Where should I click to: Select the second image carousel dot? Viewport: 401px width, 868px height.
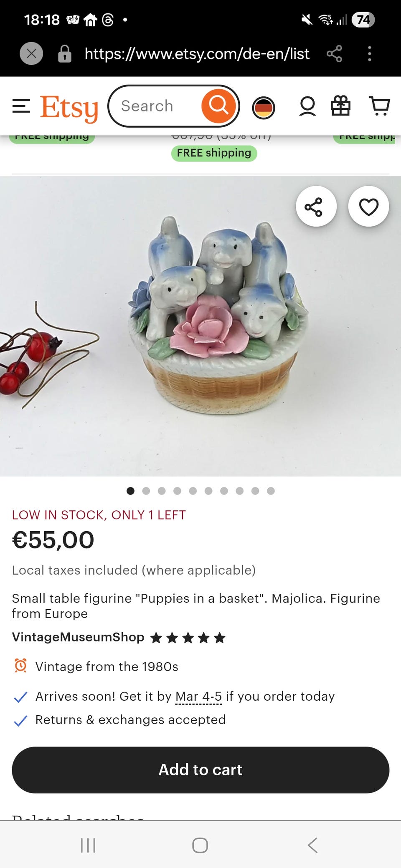point(146,491)
